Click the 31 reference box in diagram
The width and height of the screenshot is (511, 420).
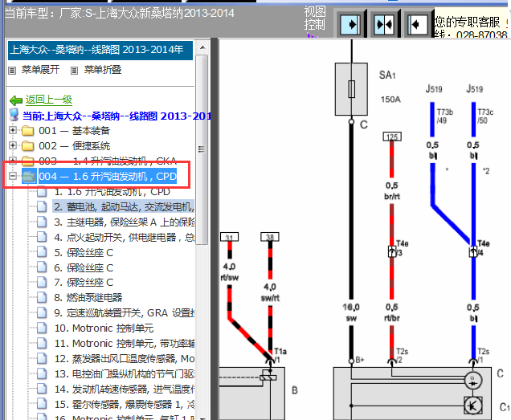[x=230, y=237]
